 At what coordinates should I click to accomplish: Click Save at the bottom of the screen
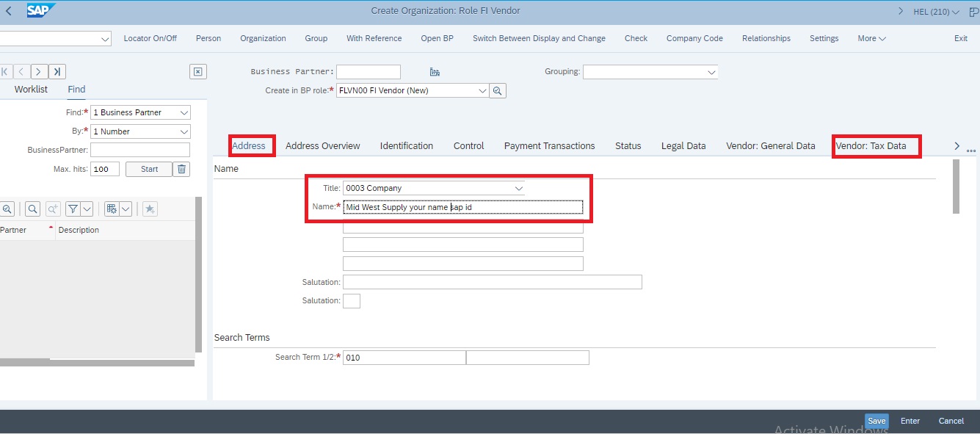[x=876, y=421]
